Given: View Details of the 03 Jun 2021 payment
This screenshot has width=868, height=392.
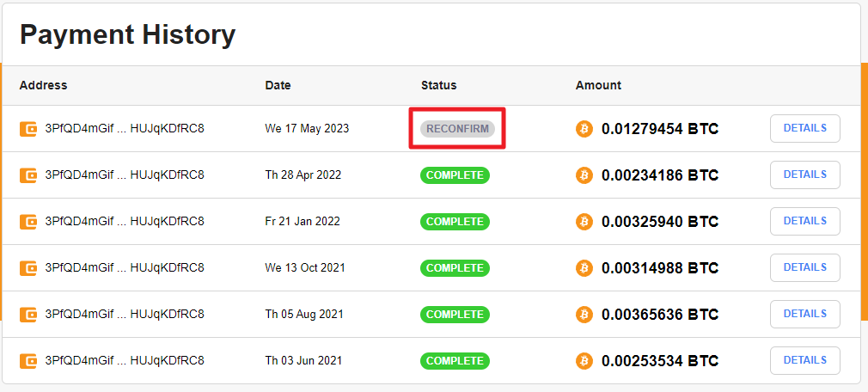Looking at the screenshot, I should 804,360.
